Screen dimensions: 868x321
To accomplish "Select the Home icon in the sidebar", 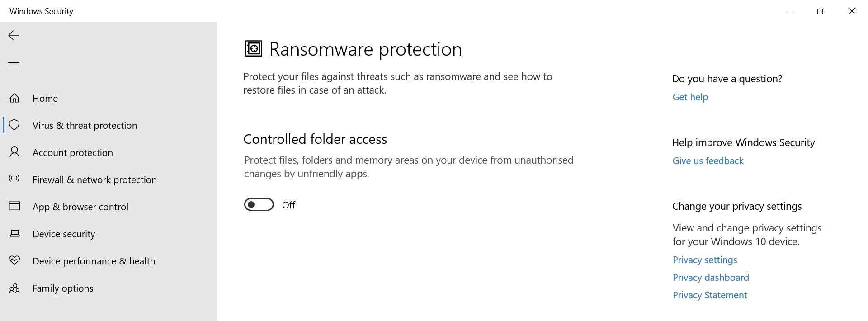I will click(x=14, y=98).
